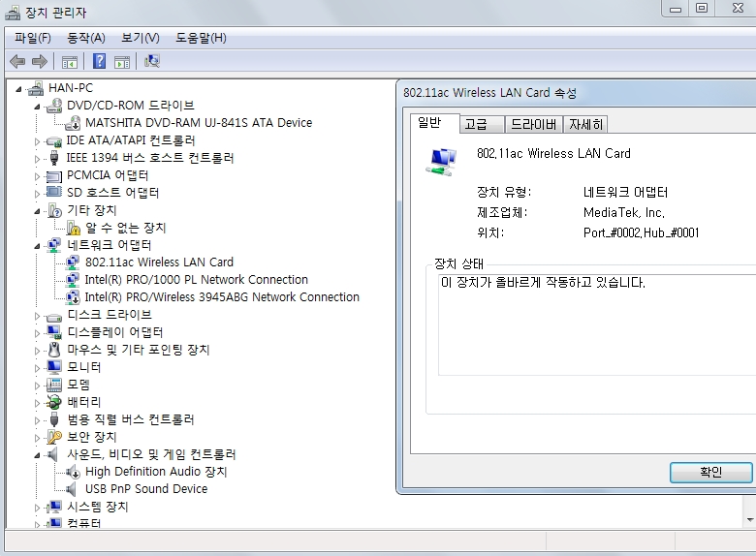Expand the IDE ATA/ATAPI 컨트롤러 node
This screenshot has width=756, height=556.
coord(37,141)
